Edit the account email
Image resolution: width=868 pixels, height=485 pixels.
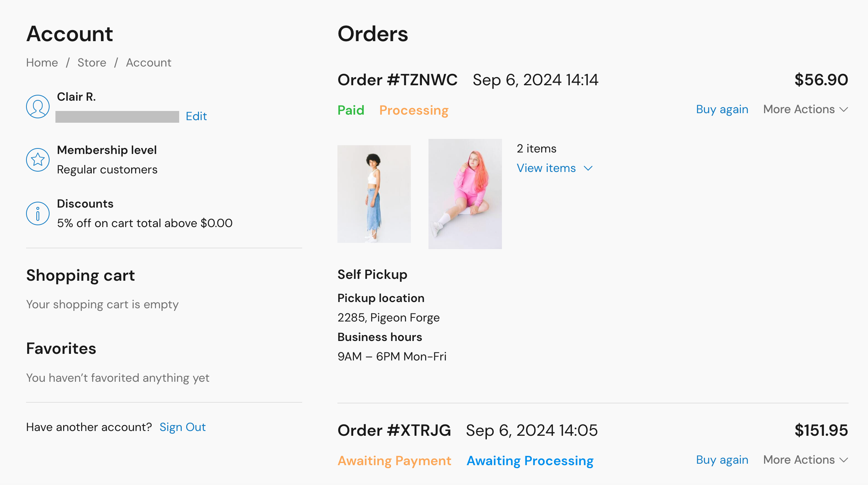click(196, 116)
